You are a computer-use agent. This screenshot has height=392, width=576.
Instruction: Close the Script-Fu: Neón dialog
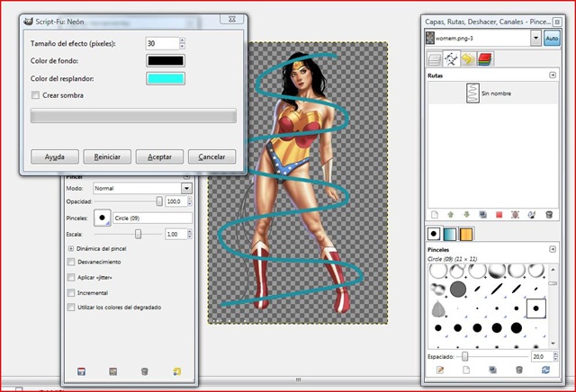pyautogui.click(x=232, y=20)
